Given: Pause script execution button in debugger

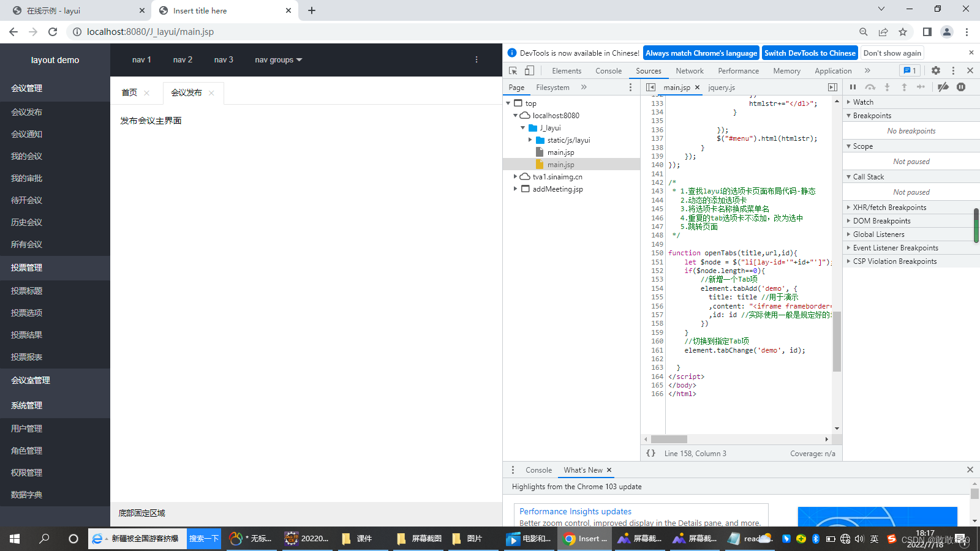Looking at the screenshot, I should 853,87.
